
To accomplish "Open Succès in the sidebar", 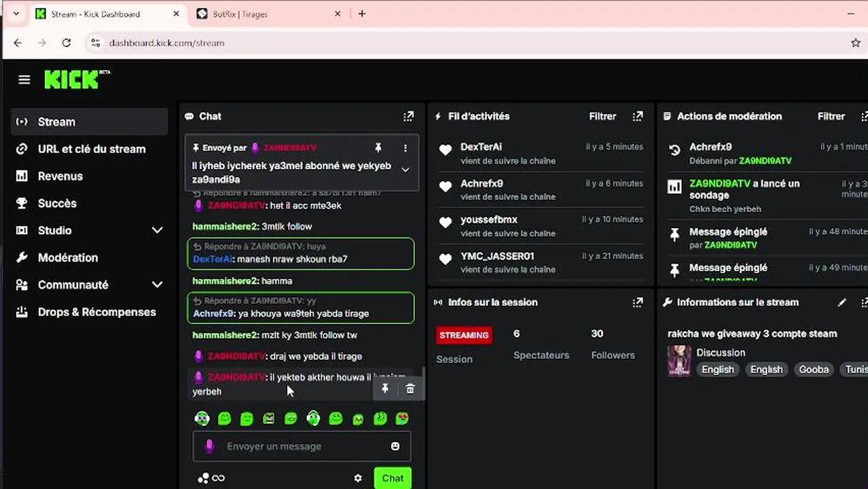I will tap(90, 203).
